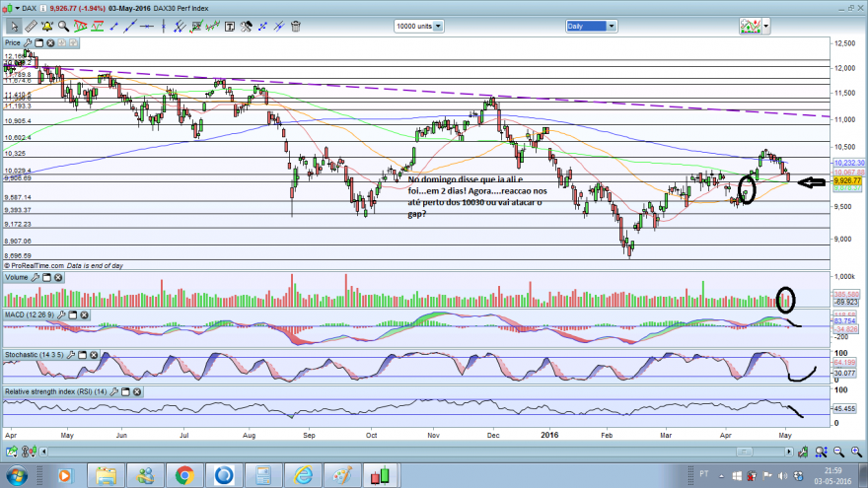Select the horizontal line drawing tool
This screenshot has height=488, width=868.
(x=147, y=26)
